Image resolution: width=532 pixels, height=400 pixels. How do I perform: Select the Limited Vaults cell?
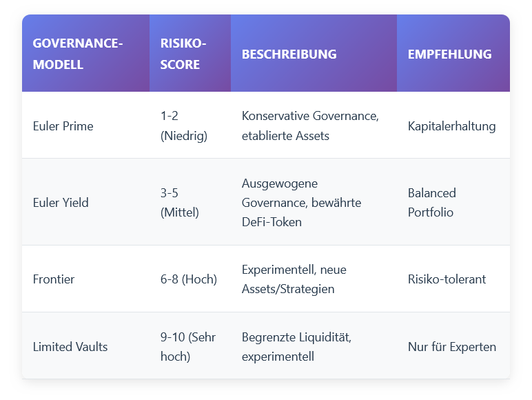(70, 347)
